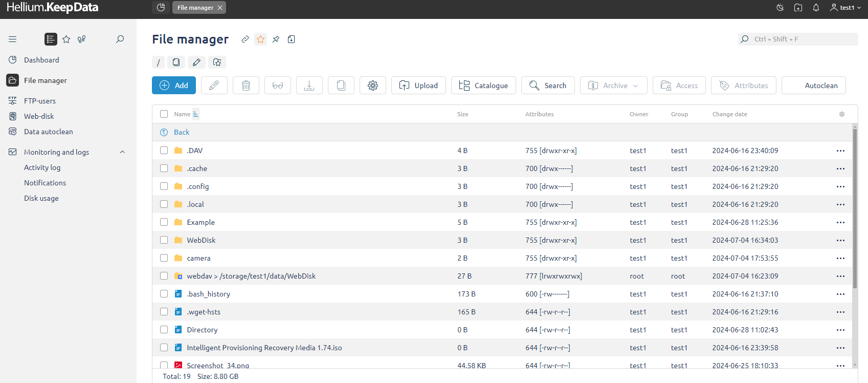Focus the Ctrl+Shift+F search field
This screenshot has width=868, height=383.
pos(798,39)
